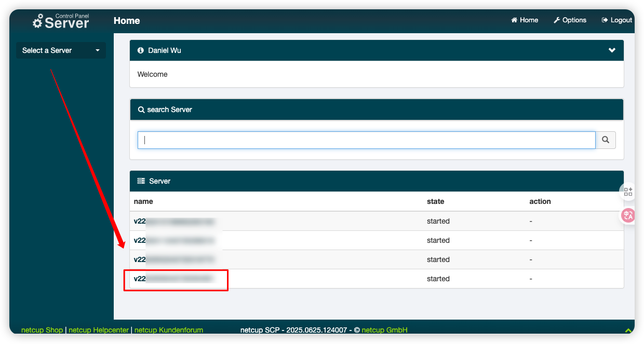Go to Home in the top navigation
Image resolution: width=644 pixels, height=344 pixels.
525,20
